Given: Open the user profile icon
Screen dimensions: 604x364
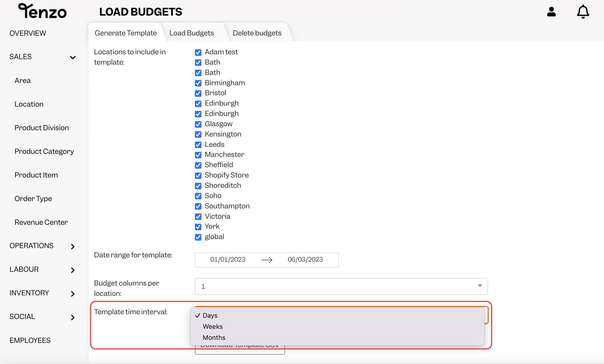Looking at the screenshot, I should (x=551, y=12).
